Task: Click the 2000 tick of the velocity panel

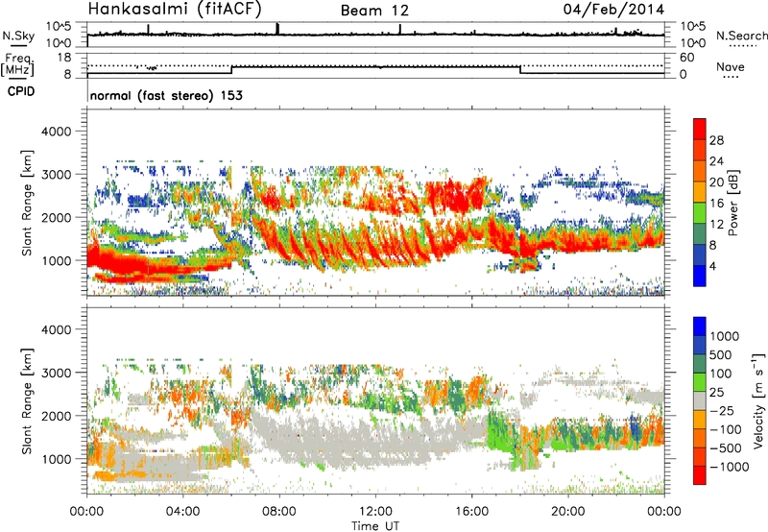Action: 57,416
